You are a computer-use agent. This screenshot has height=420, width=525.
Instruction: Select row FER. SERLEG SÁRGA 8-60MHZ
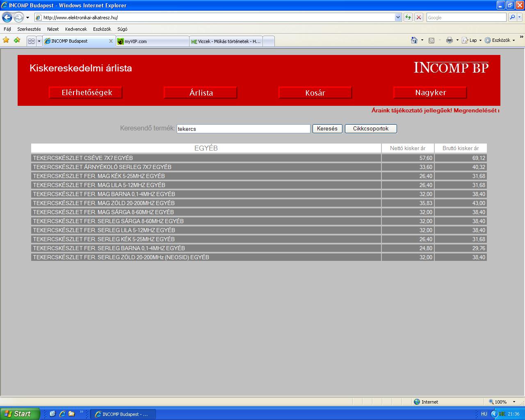[206, 221]
